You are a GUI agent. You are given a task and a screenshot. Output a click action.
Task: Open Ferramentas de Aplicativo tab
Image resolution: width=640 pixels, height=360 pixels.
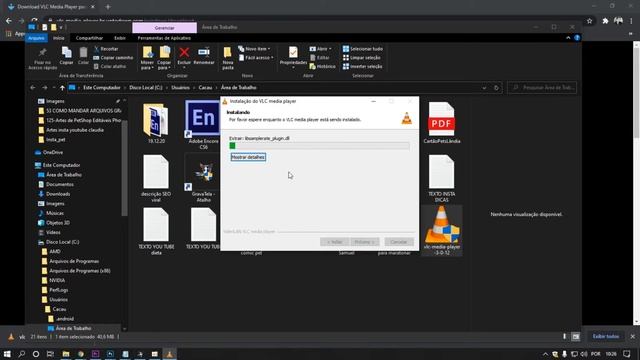(x=164, y=38)
